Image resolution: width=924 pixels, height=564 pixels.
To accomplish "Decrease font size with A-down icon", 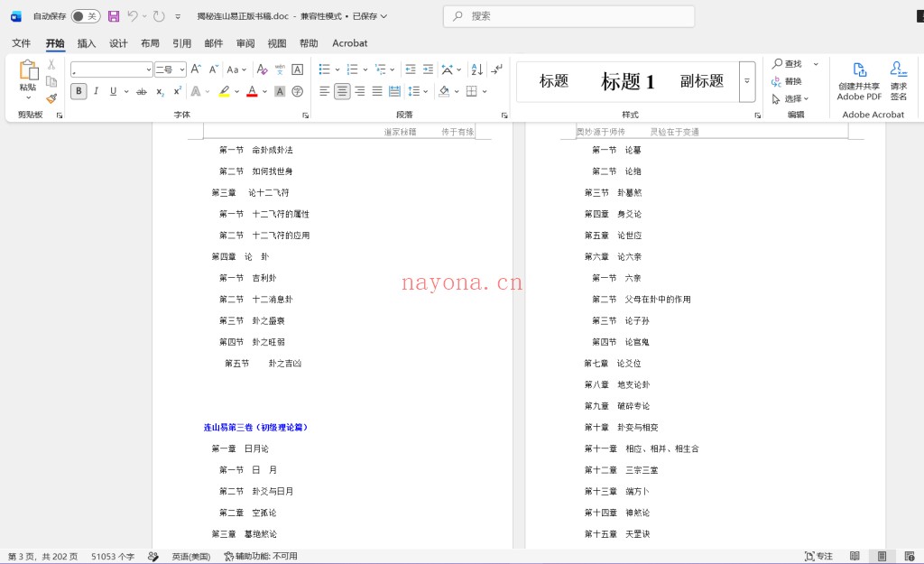I will point(214,69).
